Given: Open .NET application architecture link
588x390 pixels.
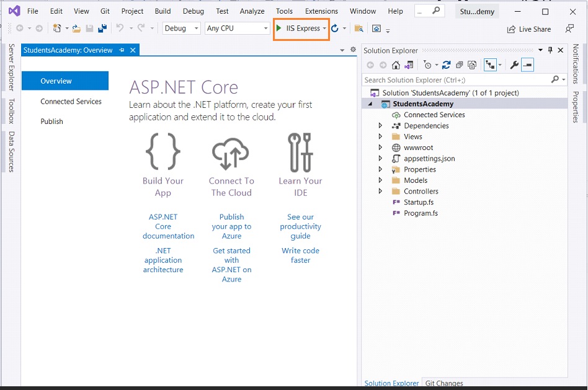Looking at the screenshot, I should pos(163,260).
